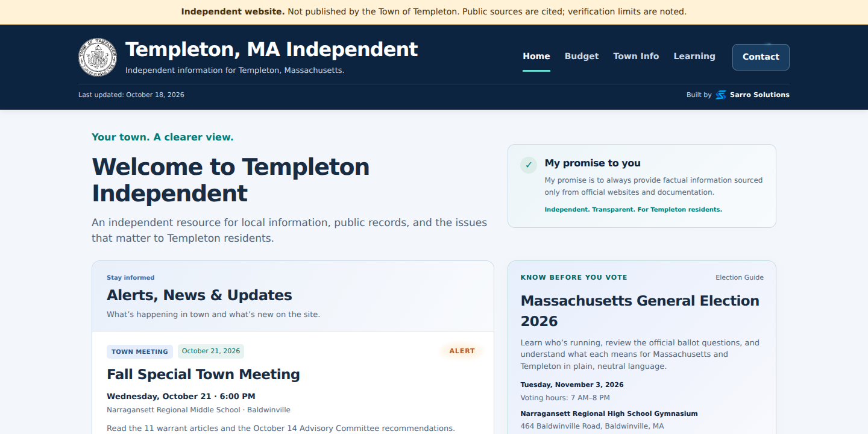The width and height of the screenshot is (868, 434).
Task: Click Last updated: October 18, 2026 text
Action: click(131, 95)
